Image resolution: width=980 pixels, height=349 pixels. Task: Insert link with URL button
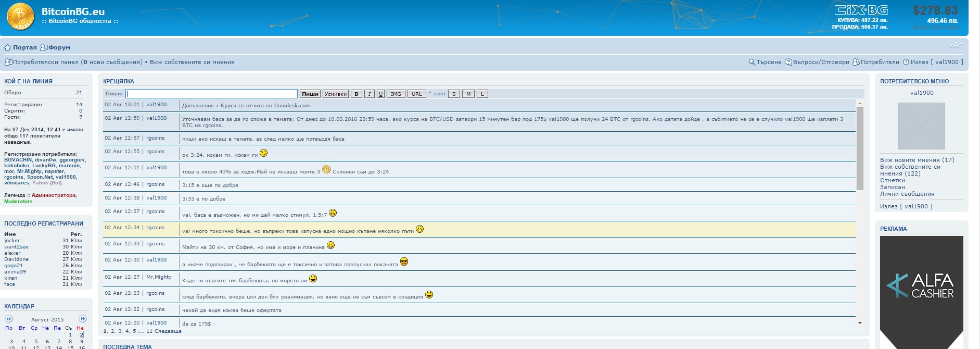(x=417, y=94)
